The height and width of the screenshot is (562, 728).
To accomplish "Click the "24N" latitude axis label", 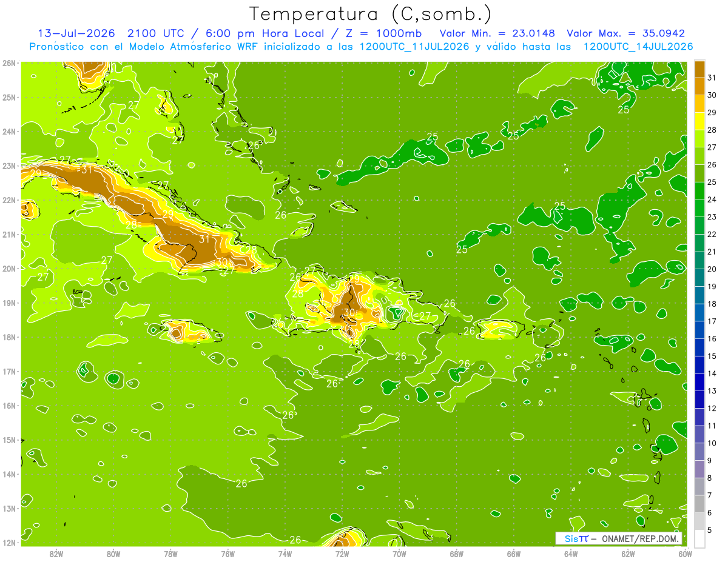I will 9,132.
